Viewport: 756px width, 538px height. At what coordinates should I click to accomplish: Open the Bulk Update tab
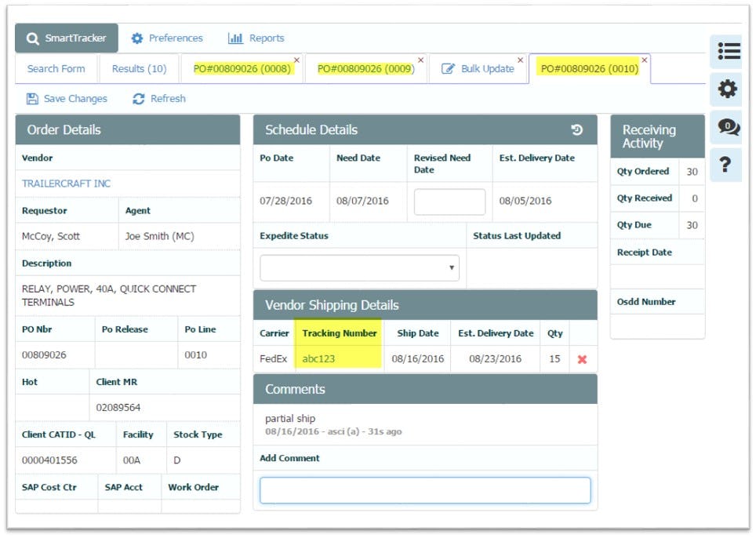(488, 68)
